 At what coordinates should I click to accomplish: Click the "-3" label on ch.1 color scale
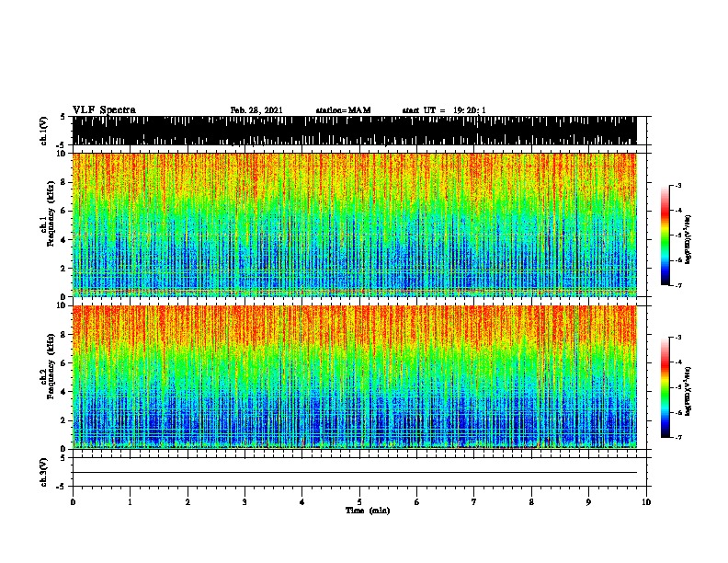tap(678, 186)
